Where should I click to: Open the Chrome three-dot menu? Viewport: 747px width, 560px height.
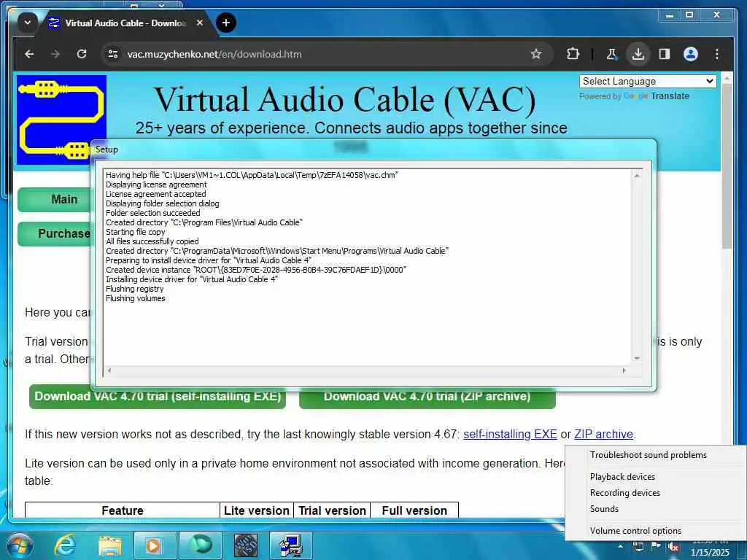coord(716,54)
